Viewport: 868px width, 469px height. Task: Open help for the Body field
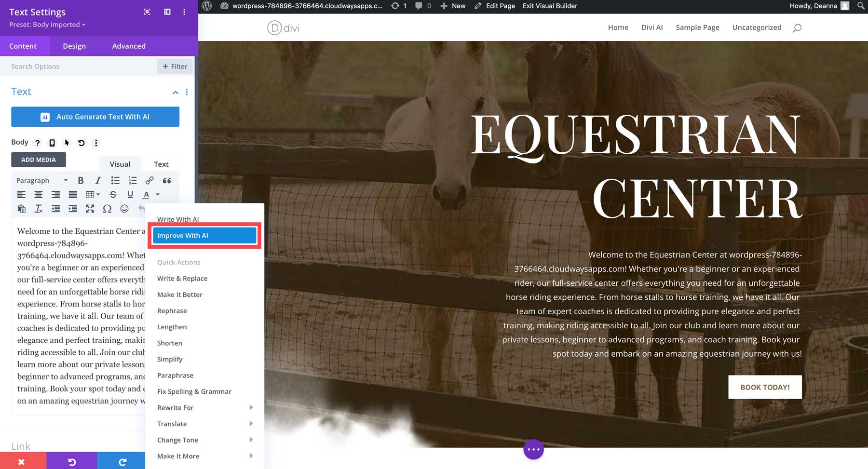point(38,143)
